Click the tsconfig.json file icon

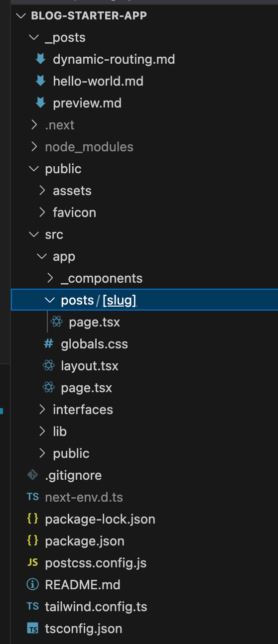32,629
